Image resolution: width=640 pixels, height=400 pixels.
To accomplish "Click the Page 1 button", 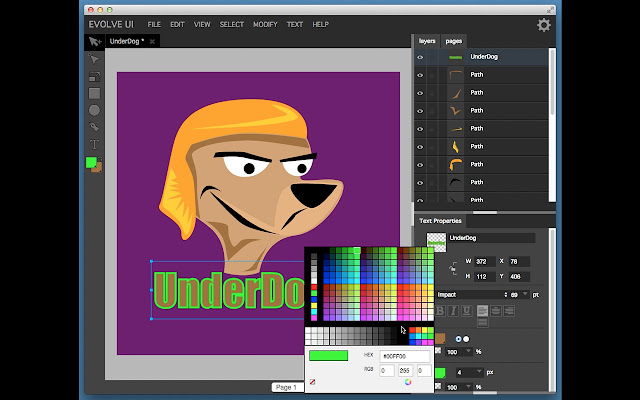I will point(286,387).
